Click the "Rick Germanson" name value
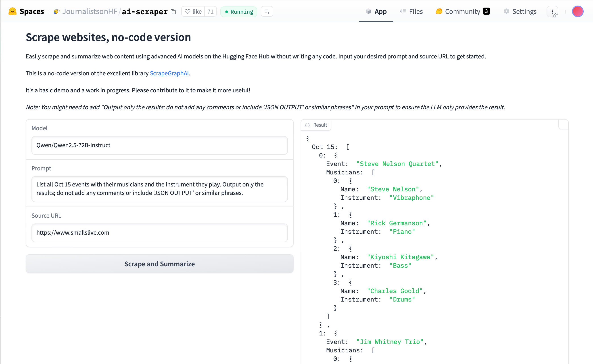593x364 pixels. [x=397, y=223]
